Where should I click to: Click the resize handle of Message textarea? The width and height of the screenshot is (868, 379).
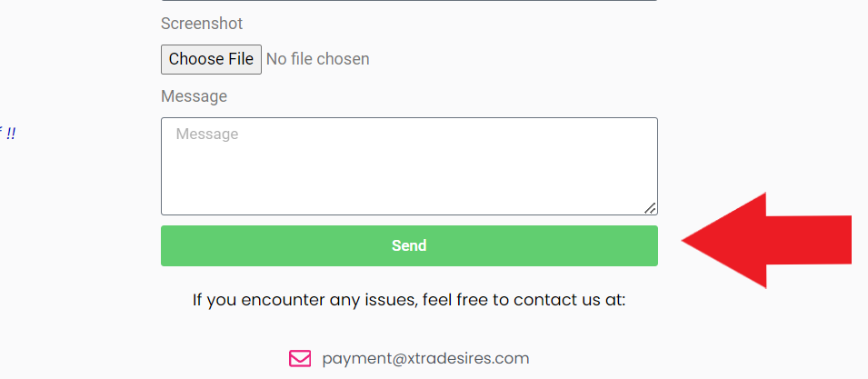tap(650, 208)
